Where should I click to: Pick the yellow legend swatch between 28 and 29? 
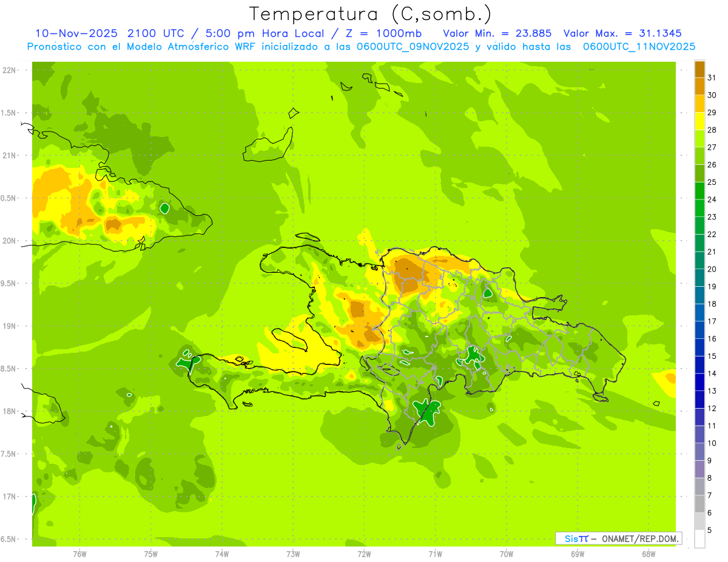(699, 121)
